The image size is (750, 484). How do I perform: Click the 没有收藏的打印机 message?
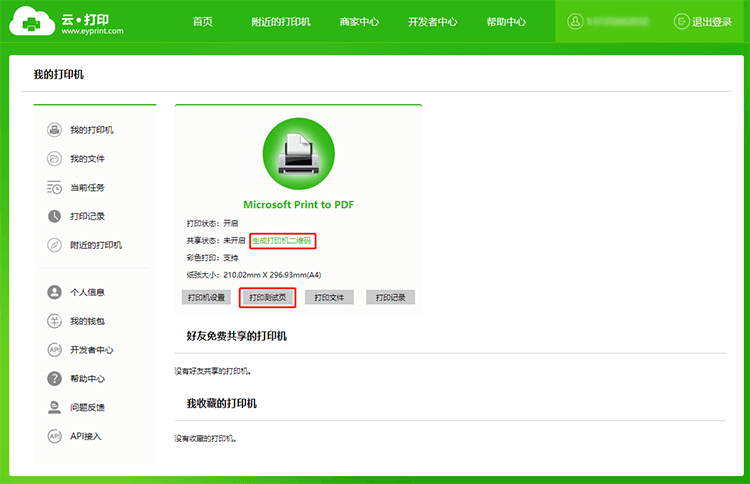[x=205, y=439]
